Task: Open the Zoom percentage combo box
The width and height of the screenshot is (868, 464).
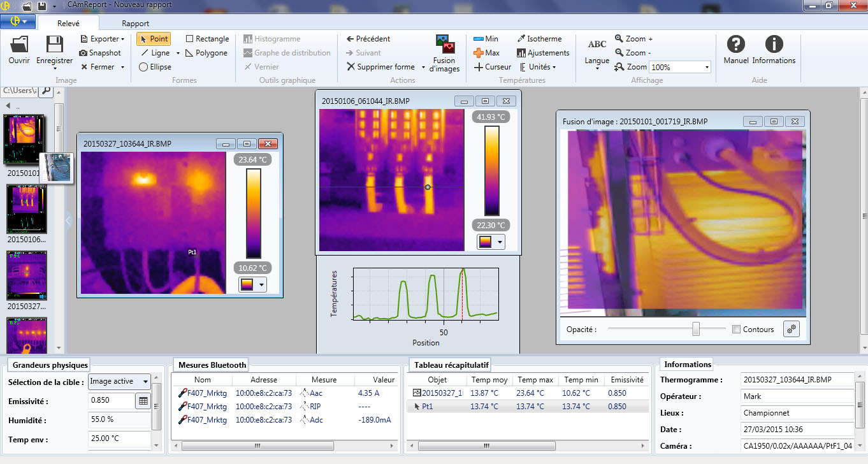Action: [x=706, y=68]
